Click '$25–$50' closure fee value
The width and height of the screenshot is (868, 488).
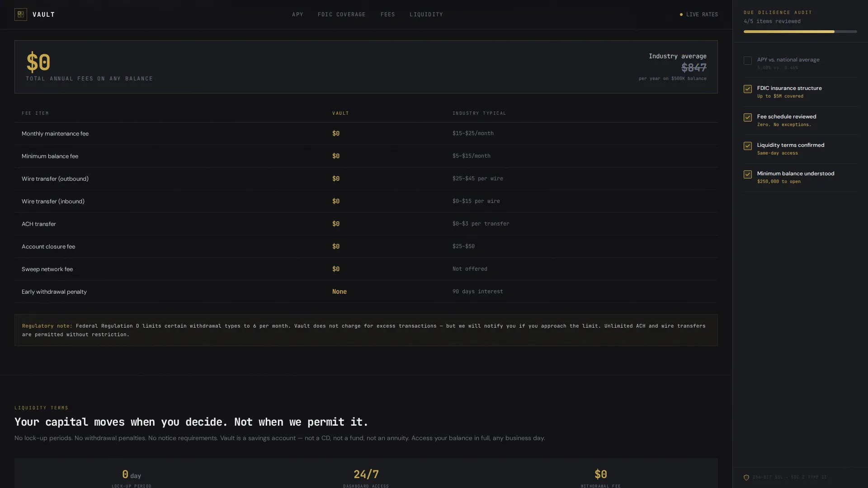click(x=463, y=246)
